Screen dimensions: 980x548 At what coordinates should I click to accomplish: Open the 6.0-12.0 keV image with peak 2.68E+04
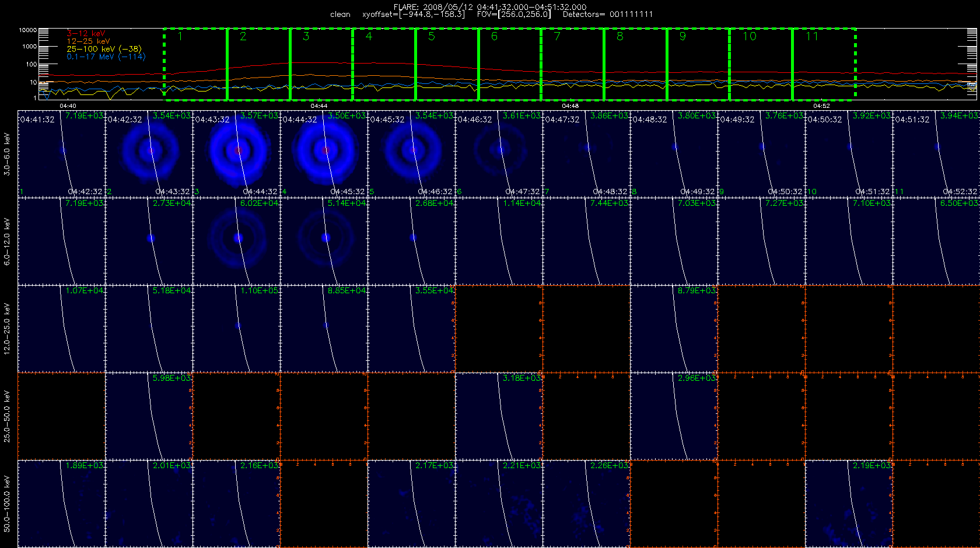tap(411, 241)
